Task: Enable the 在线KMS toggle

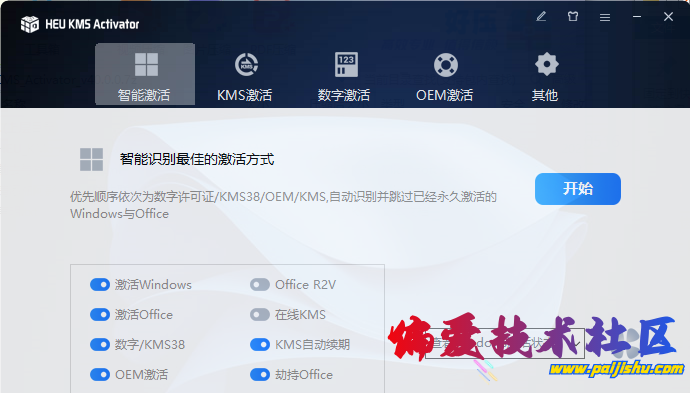Action: [x=260, y=315]
